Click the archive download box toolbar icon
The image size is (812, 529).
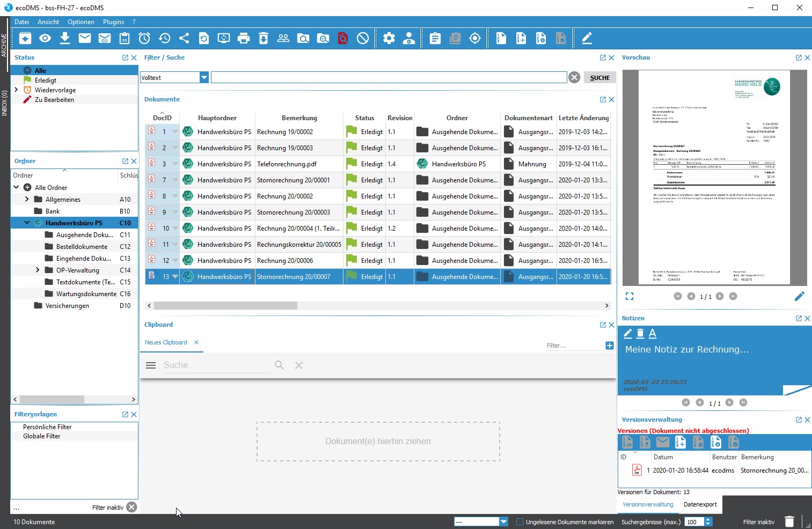[25, 38]
